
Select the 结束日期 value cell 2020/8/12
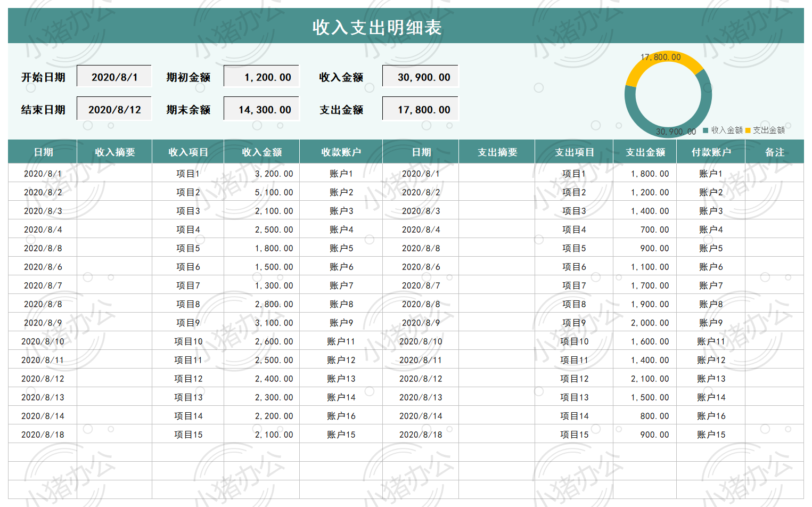point(114,109)
